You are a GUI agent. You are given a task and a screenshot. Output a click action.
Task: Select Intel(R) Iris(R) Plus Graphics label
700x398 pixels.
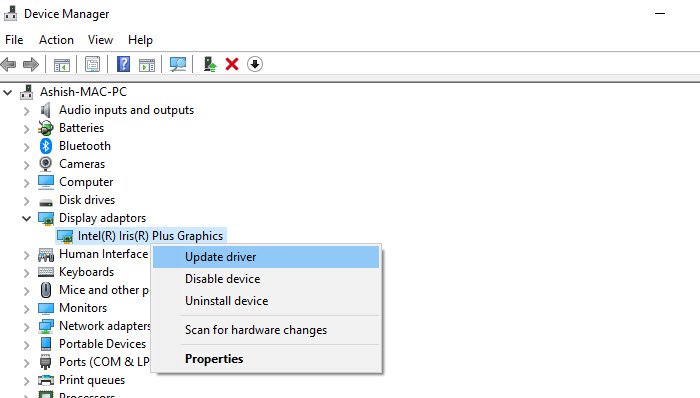click(x=150, y=236)
